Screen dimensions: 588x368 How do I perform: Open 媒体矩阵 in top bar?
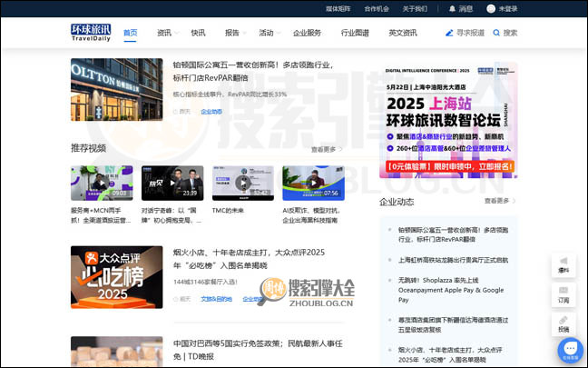pyautogui.click(x=338, y=9)
